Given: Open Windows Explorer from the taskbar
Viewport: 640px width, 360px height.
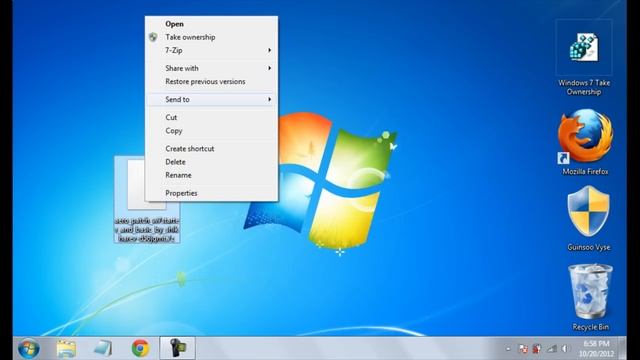Looking at the screenshot, I should pyautogui.click(x=66, y=349).
